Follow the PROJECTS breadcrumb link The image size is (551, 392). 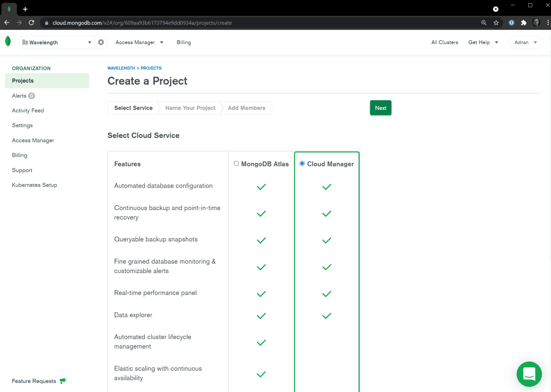click(x=151, y=68)
